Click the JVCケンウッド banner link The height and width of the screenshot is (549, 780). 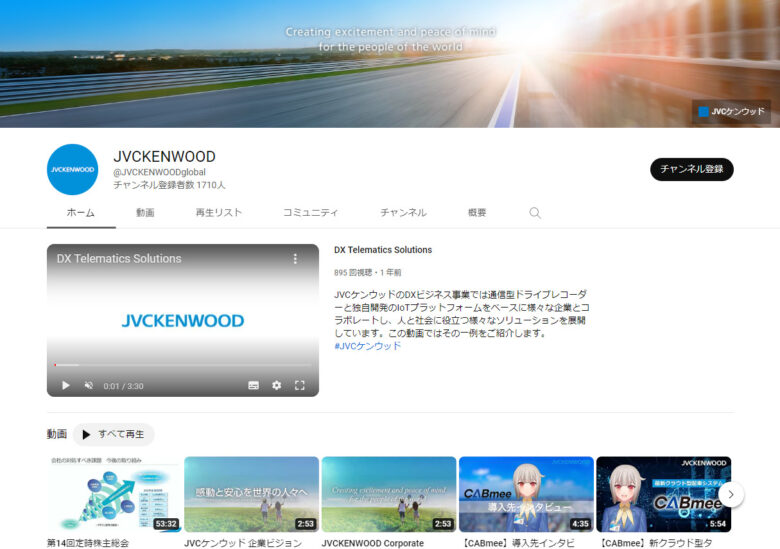(x=731, y=111)
